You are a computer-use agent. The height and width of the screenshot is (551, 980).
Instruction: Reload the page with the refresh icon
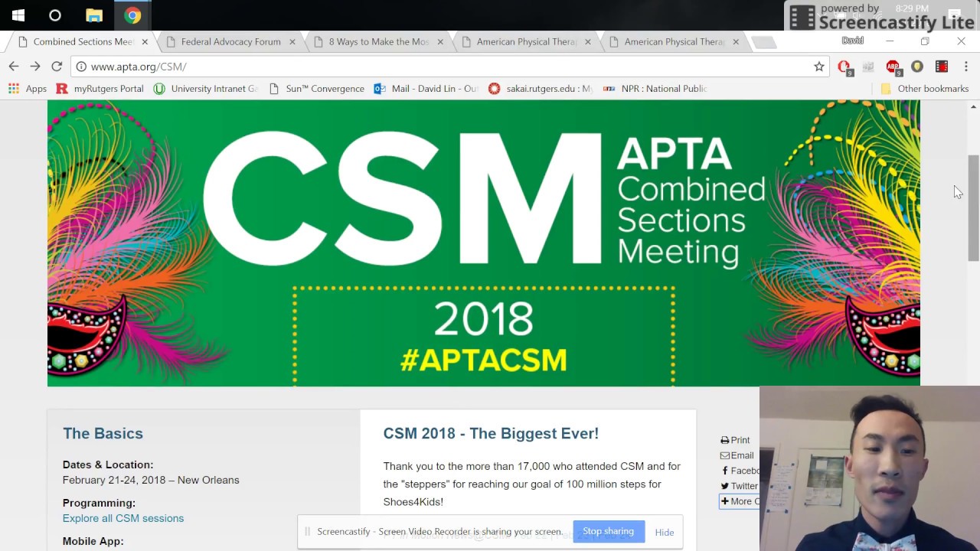point(57,67)
